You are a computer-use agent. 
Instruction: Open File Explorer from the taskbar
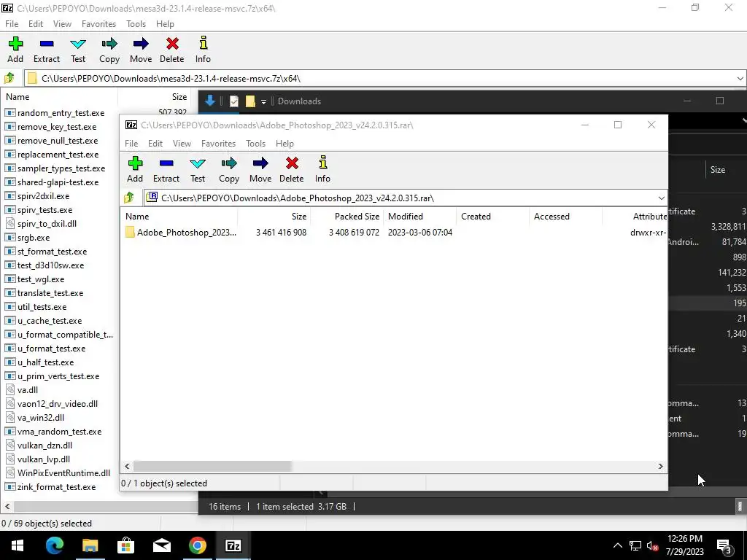pos(90,545)
